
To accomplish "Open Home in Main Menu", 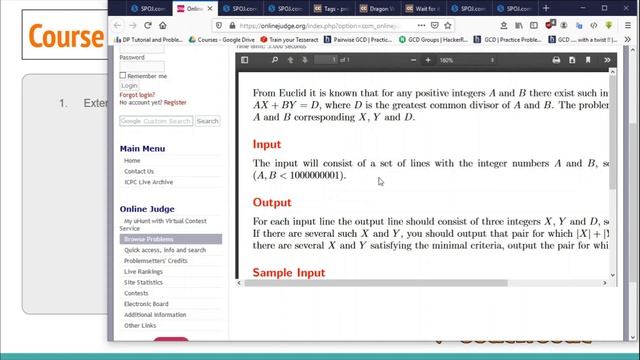I will click(132, 160).
